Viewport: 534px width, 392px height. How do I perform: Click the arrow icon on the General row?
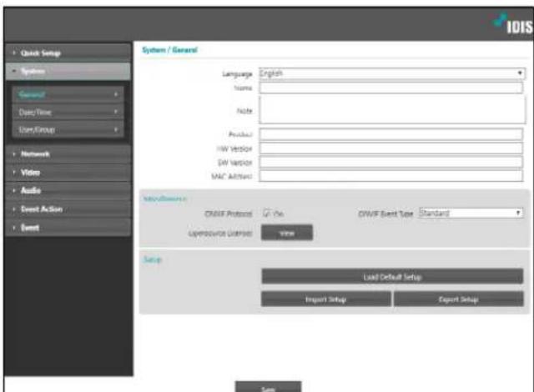[116, 94]
